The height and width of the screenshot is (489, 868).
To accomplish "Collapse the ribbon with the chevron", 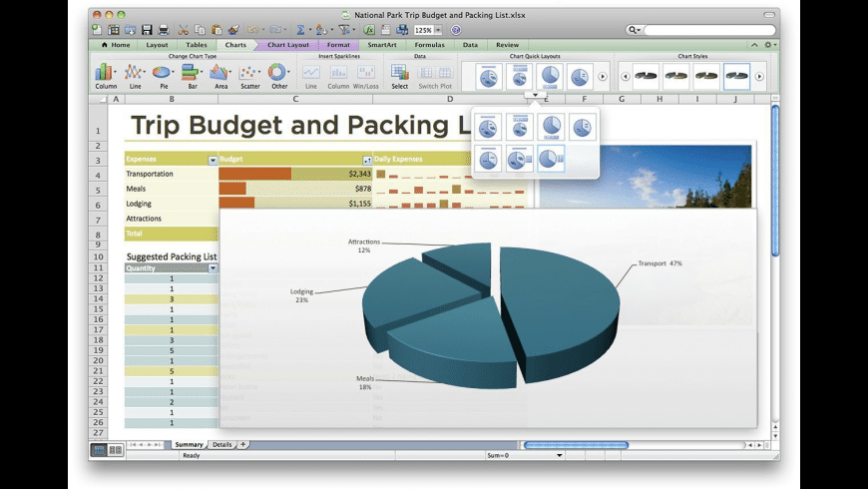I will [754, 45].
